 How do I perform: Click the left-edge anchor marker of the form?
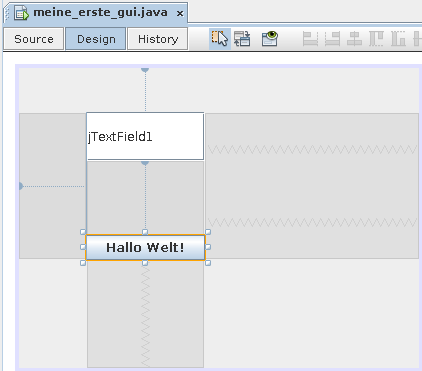[x=21, y=186]
